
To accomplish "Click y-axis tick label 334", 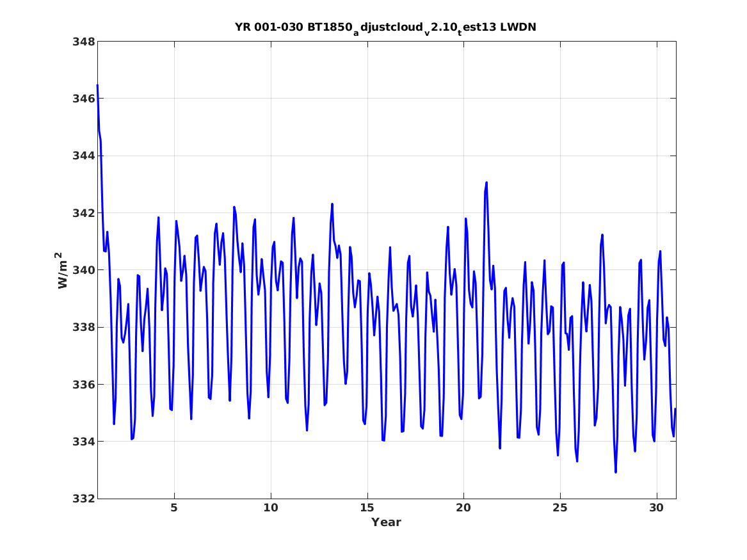I will click(x=84, y=442).
